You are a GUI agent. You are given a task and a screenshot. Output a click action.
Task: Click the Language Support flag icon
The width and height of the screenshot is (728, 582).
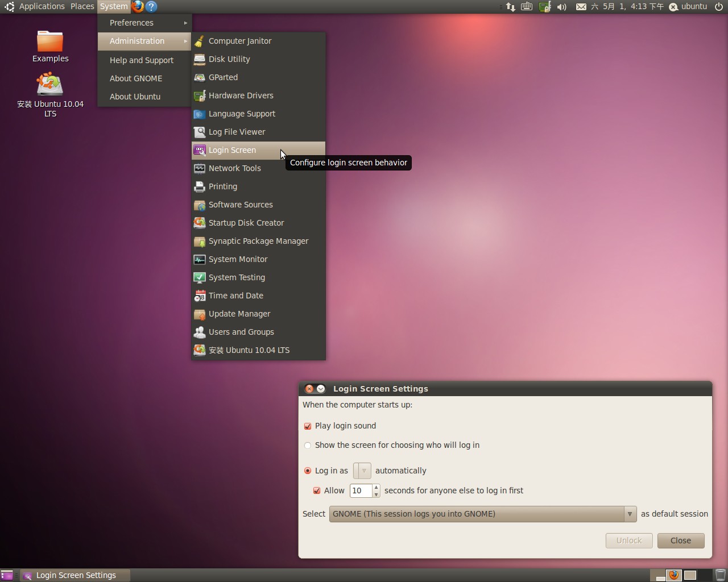click(x=199, y=114)
